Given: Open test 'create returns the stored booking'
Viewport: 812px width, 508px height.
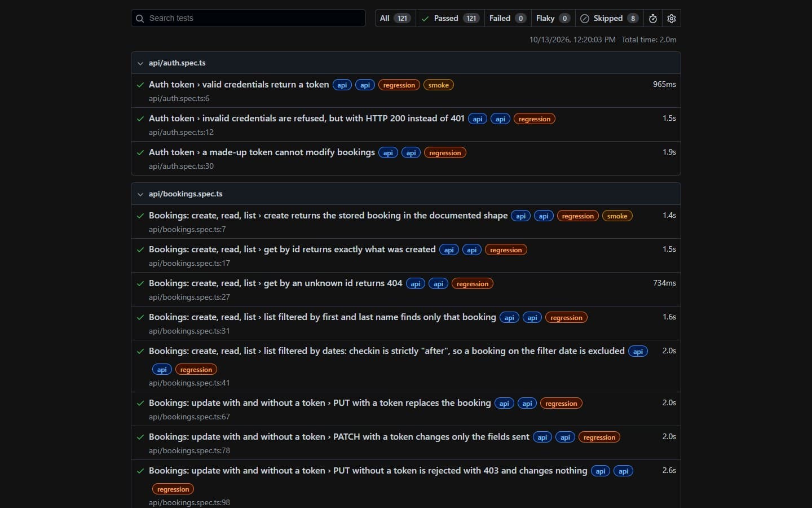Looking at the screenshot, I should [x=328, y=215].
